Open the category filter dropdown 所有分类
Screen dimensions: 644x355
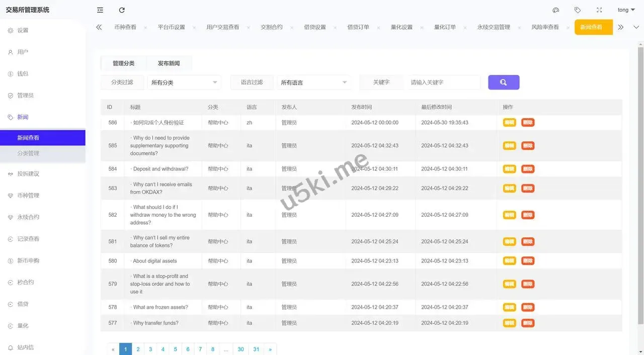tap(184, 82)
